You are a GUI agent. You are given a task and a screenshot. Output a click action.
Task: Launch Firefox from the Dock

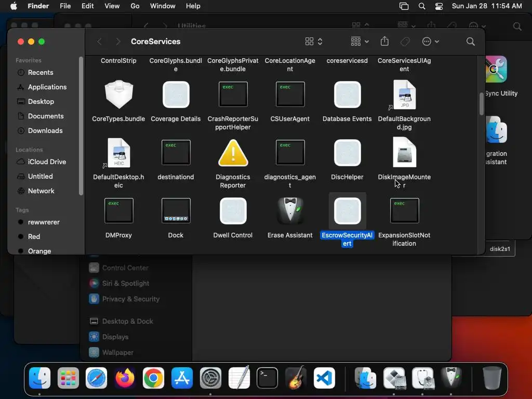point(125,378)
